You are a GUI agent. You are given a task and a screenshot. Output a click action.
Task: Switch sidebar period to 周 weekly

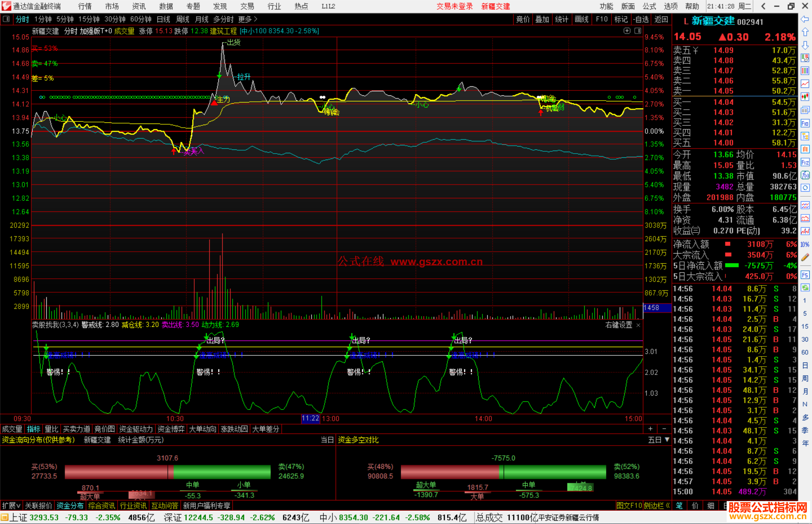(x=805, y=378)
